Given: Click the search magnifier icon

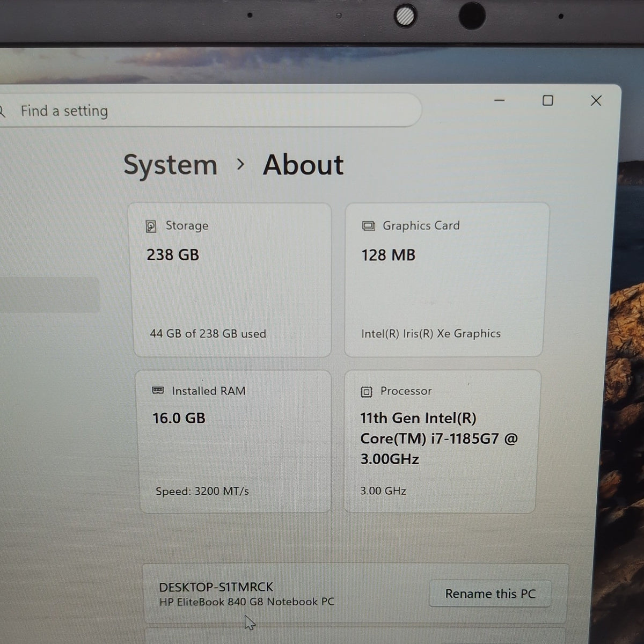Looking at the screenshot, I should pyautogui.click(x=2, y=111).
